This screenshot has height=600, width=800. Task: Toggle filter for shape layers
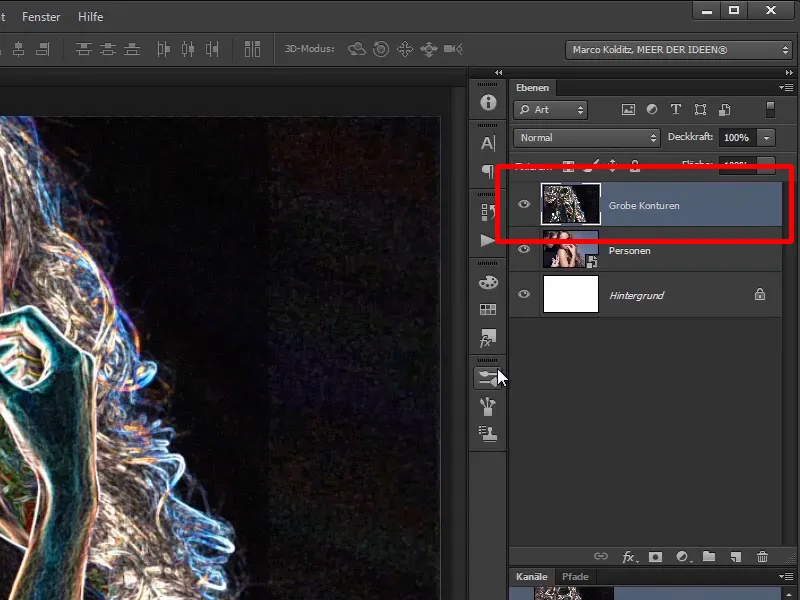tap(701, 109)
